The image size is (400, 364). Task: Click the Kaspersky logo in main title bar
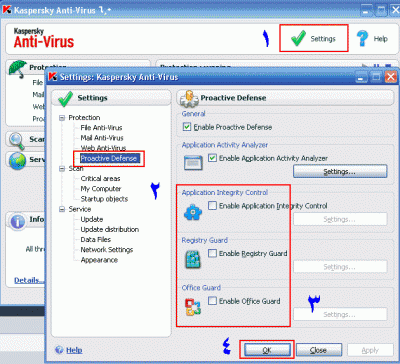(x=7, y=10)
